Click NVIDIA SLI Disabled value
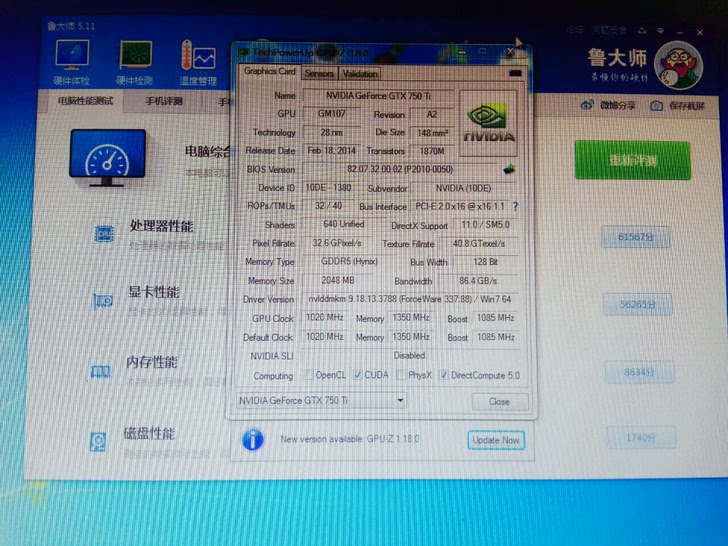Image resolution: width=728 pixels, height=546 pixels. pyautogui.click(x=410, y=356)
